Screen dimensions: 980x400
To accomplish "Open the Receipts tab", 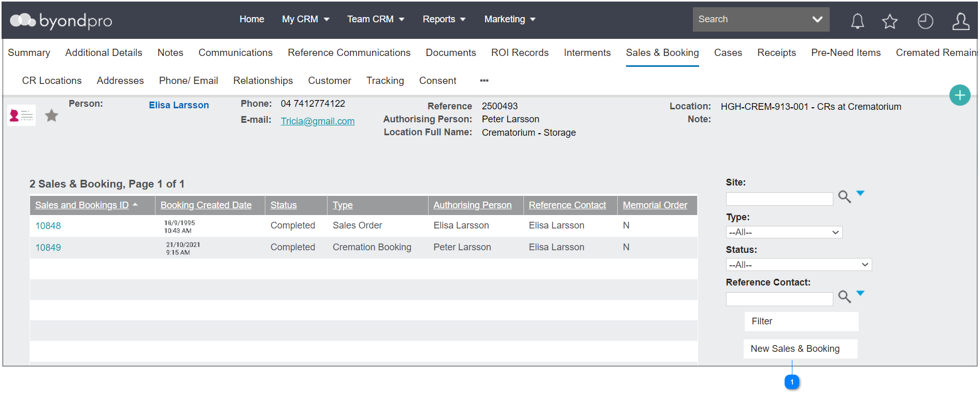I will pos(776,53).
